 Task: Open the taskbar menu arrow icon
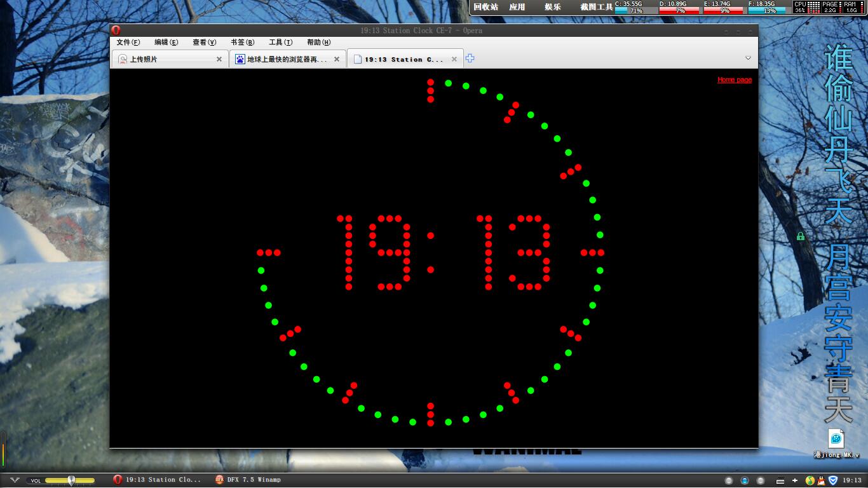tap(15, 480)
